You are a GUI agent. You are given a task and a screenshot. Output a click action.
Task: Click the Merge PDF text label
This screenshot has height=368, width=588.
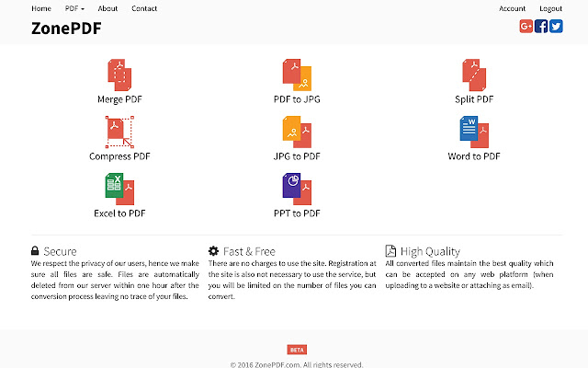(119, 99)
